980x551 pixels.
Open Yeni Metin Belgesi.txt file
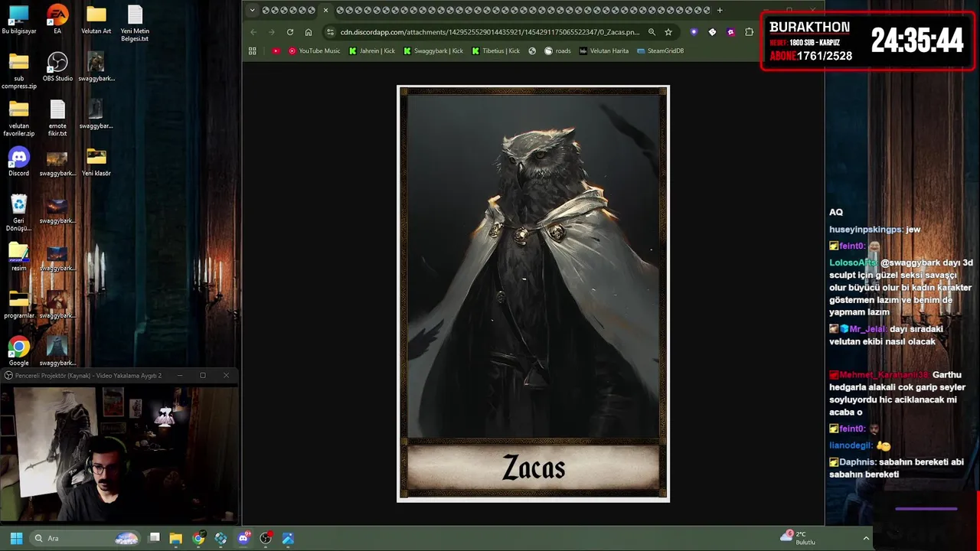click(135, 24)
